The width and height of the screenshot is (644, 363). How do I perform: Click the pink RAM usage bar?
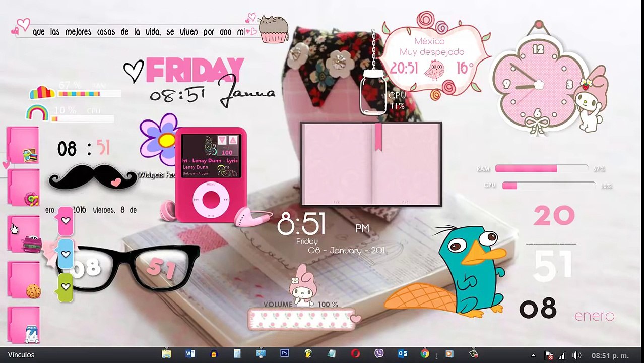541,169
